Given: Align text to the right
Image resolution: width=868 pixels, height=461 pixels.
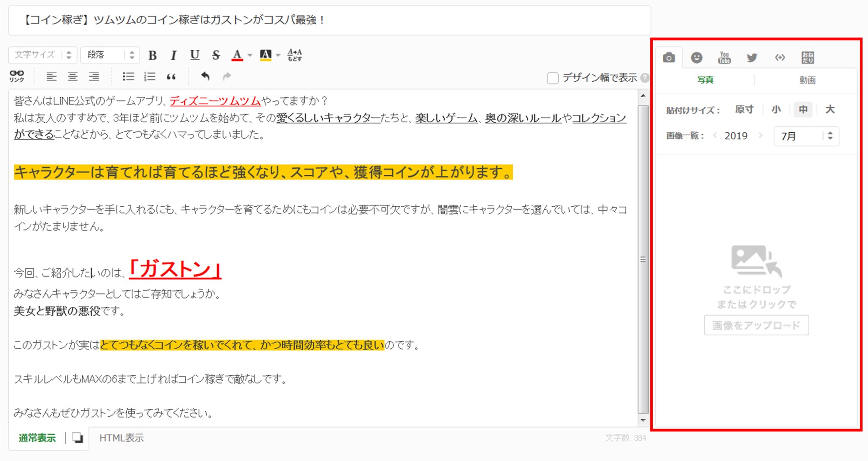Looking at the screenshot, I should tap(94, 76).
